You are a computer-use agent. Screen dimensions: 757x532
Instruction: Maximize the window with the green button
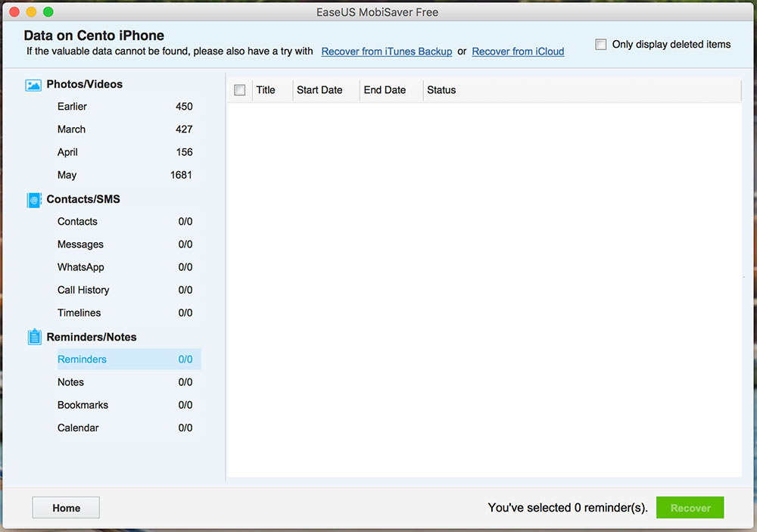point(48,11)
